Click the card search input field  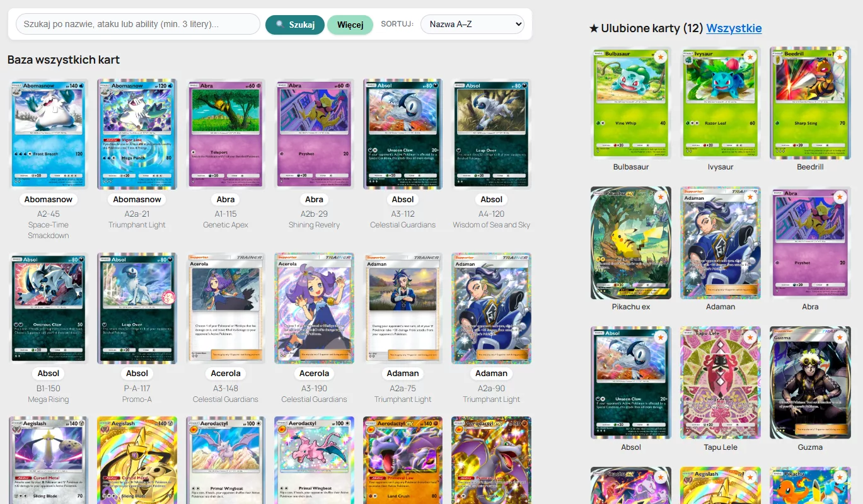point(137,25)
